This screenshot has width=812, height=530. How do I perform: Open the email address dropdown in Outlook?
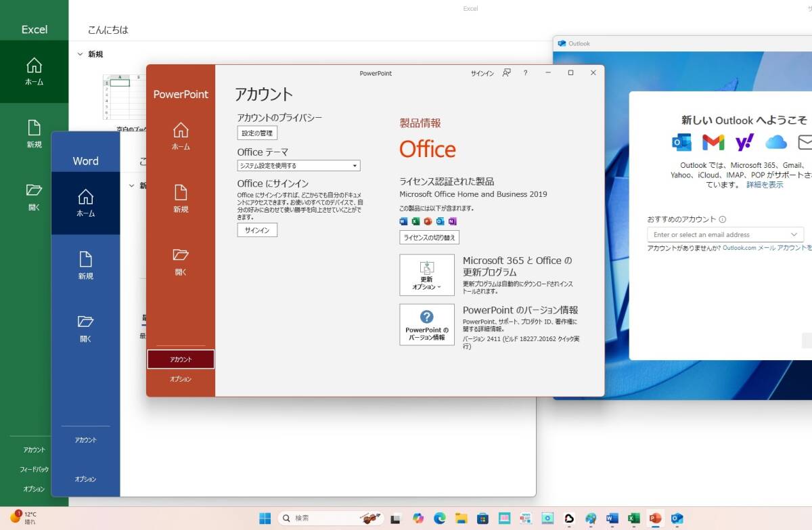coord(725,234)
